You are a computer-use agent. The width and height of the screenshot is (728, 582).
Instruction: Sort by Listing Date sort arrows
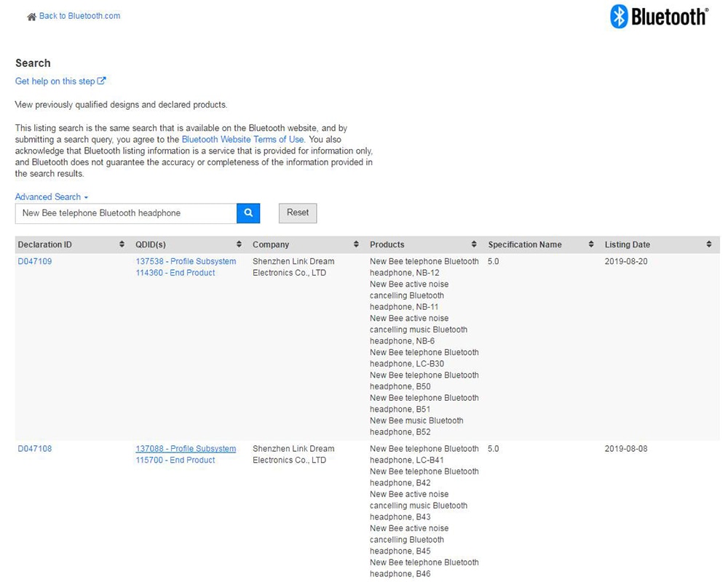(x=709, y=244)
